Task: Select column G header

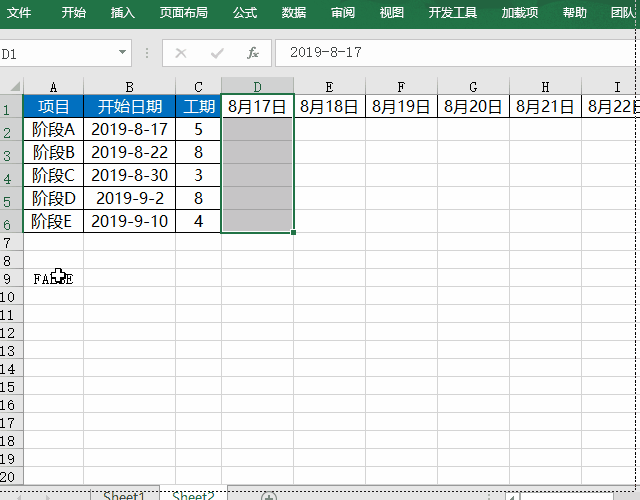Action: tap(473, 87)
